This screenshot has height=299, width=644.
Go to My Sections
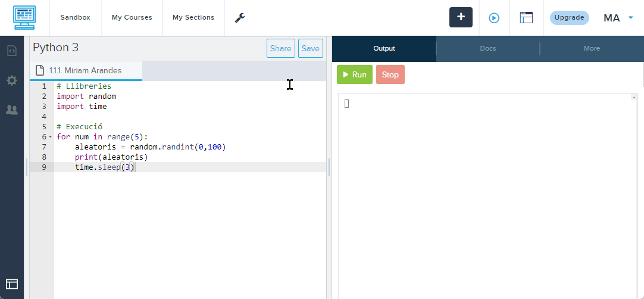click(193, 18)
